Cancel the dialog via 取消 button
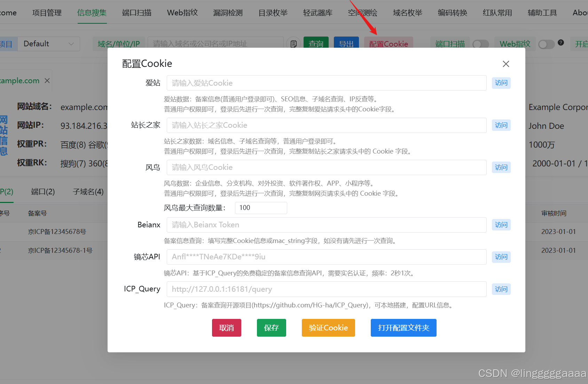Screen dimensions: 588x384 pos(226,328)
